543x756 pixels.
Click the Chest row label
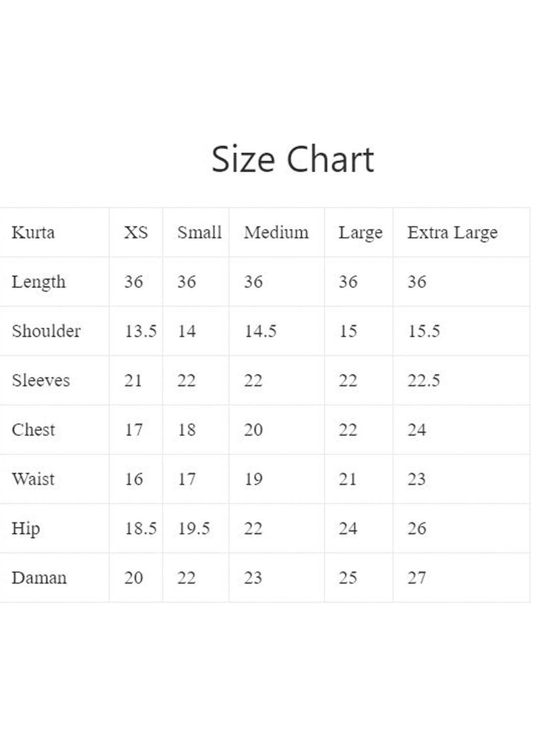33,430
